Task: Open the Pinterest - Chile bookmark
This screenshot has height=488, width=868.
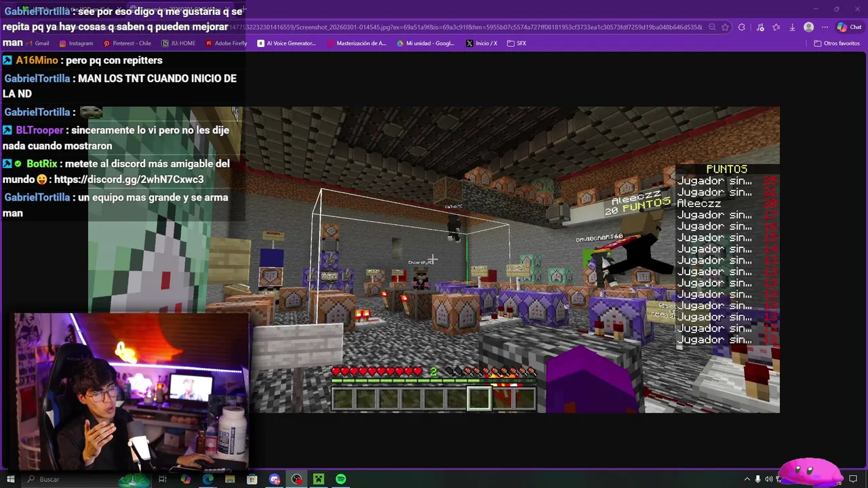Action: tap(127, 43)
